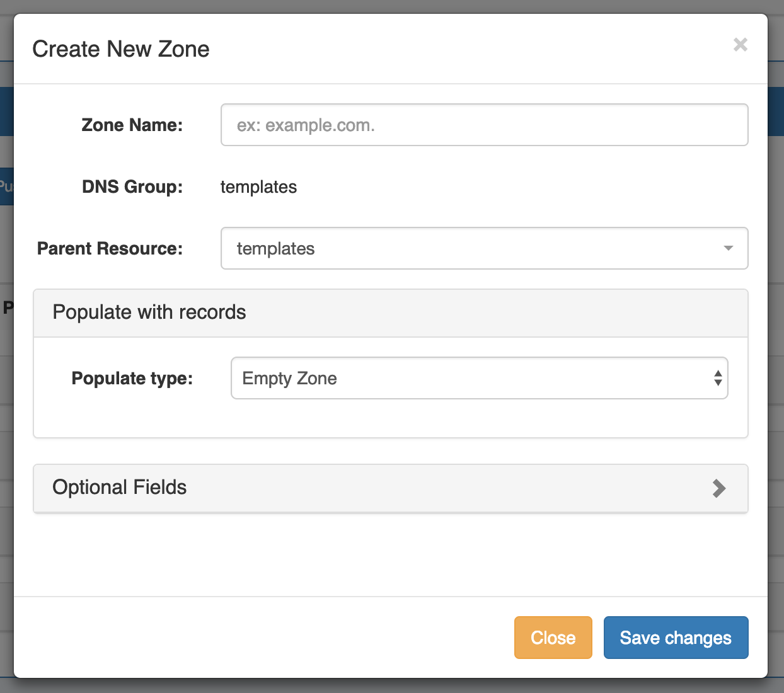Click the Populate type up-down arrows
The height and width of the screenshot is (693, 784).
717,378
